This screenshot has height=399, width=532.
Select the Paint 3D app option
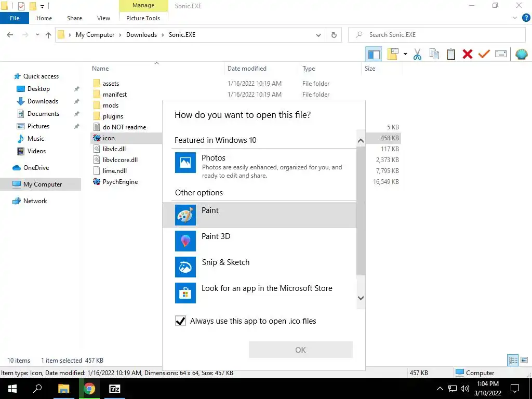(260, 241)
